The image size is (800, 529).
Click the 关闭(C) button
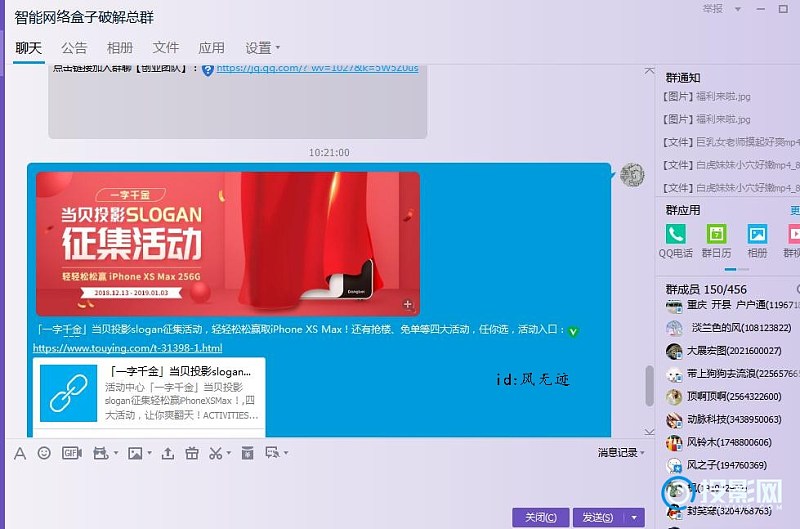click(541, 518)
